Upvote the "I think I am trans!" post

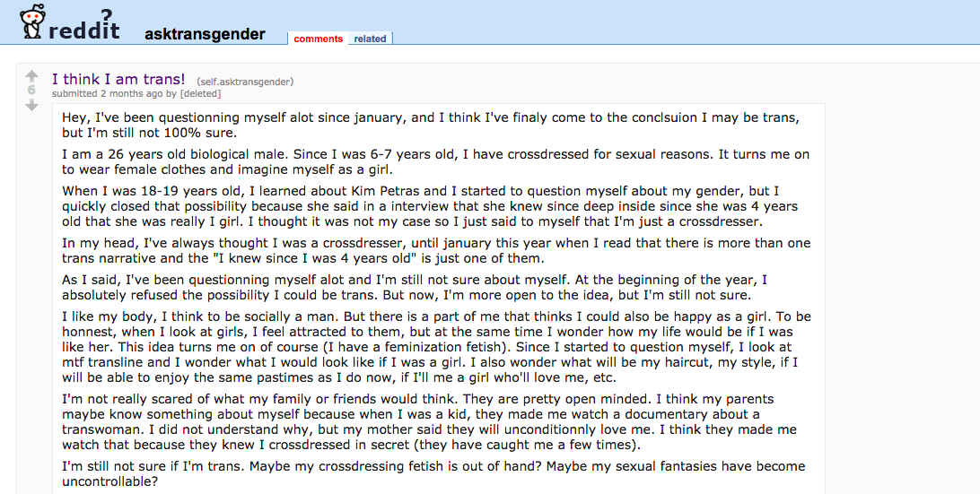point(31,75)
